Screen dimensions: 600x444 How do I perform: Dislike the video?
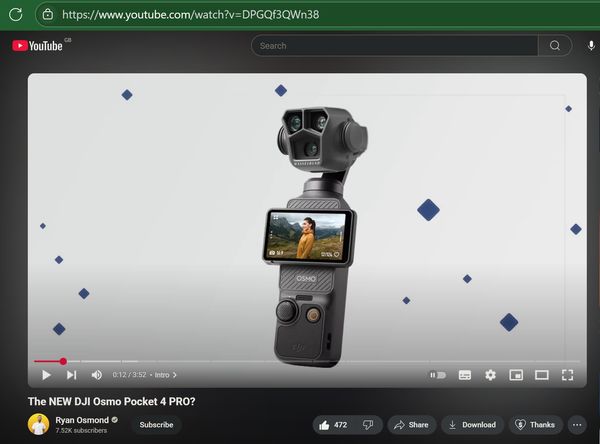368,425
